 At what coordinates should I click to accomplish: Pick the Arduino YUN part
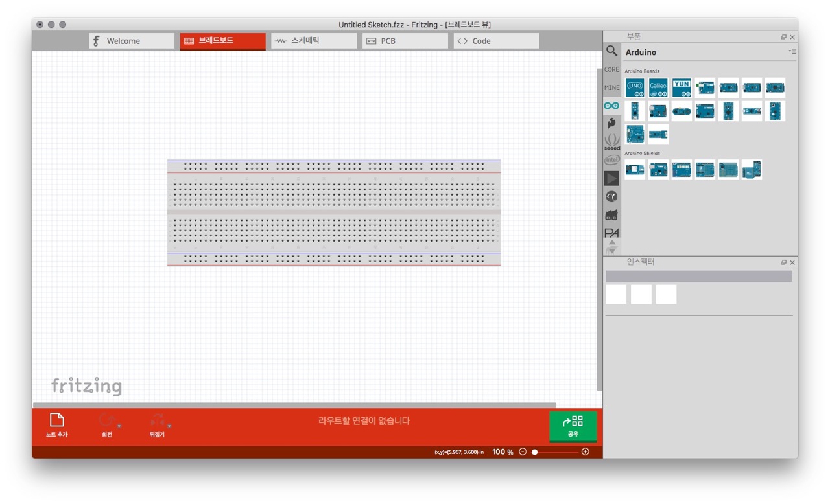pyautogui.click(x=682, y=87)
